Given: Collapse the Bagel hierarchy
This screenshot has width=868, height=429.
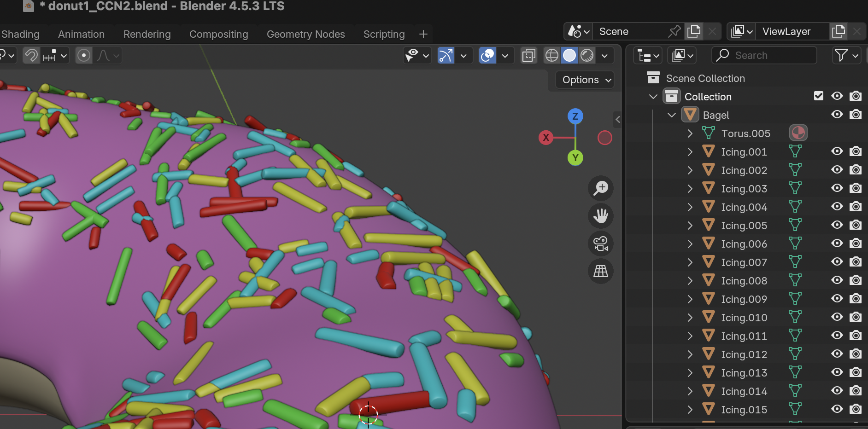Looking at the screenshot, I should pos(672,115).
